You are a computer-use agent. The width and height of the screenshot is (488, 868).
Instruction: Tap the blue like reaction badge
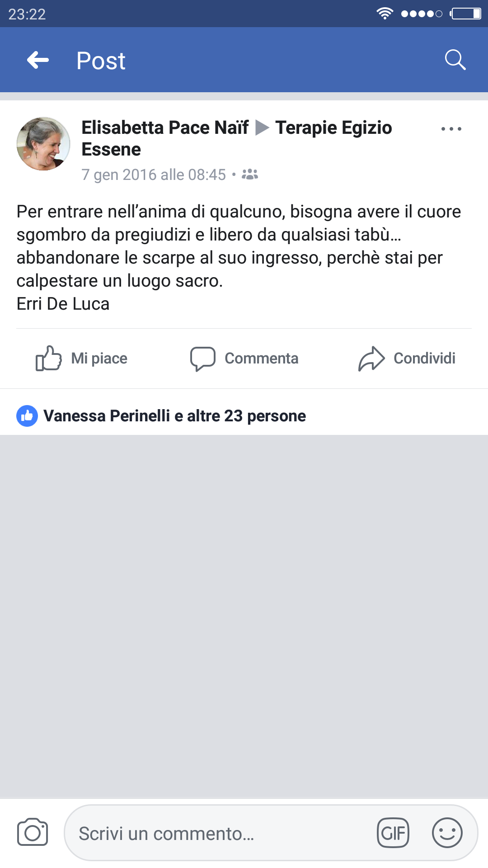coord(27,416)
